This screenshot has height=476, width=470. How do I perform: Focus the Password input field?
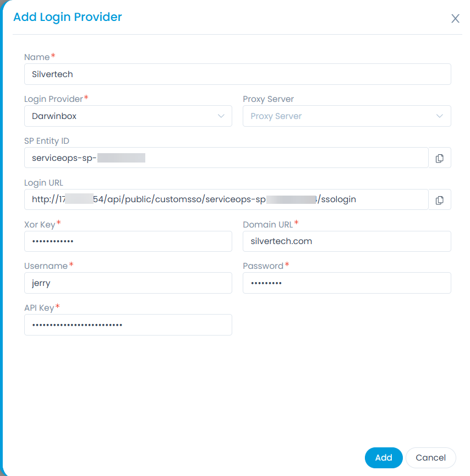(x=347, y=283)
